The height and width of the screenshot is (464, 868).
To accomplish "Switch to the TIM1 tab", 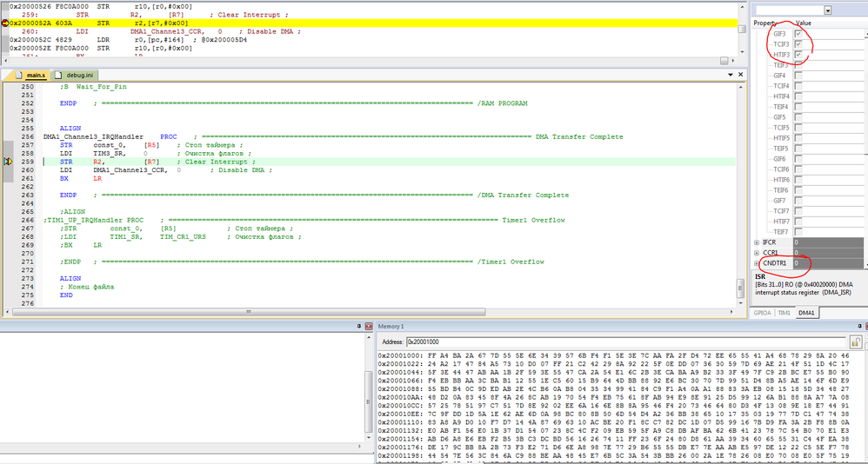I will pos(784,313).
